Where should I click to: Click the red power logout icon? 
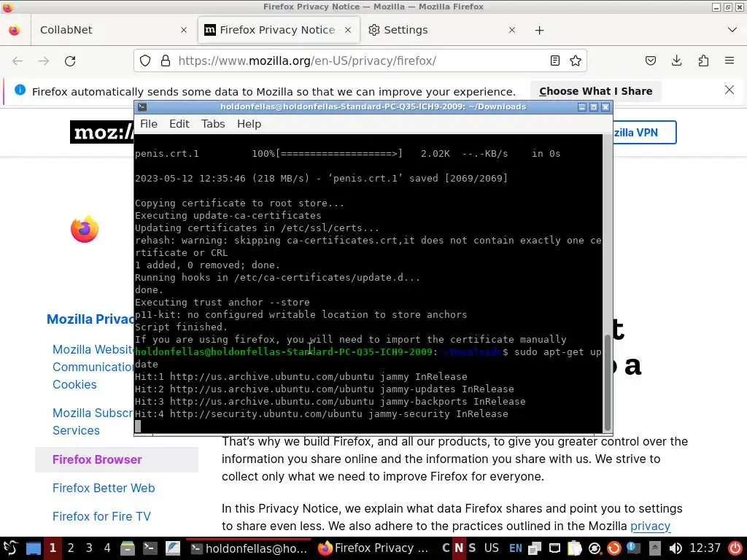point(735,548)
